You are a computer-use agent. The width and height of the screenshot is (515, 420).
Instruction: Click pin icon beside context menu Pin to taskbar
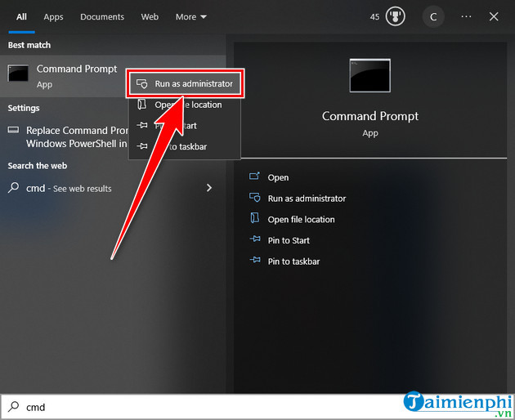pos(142,146)
